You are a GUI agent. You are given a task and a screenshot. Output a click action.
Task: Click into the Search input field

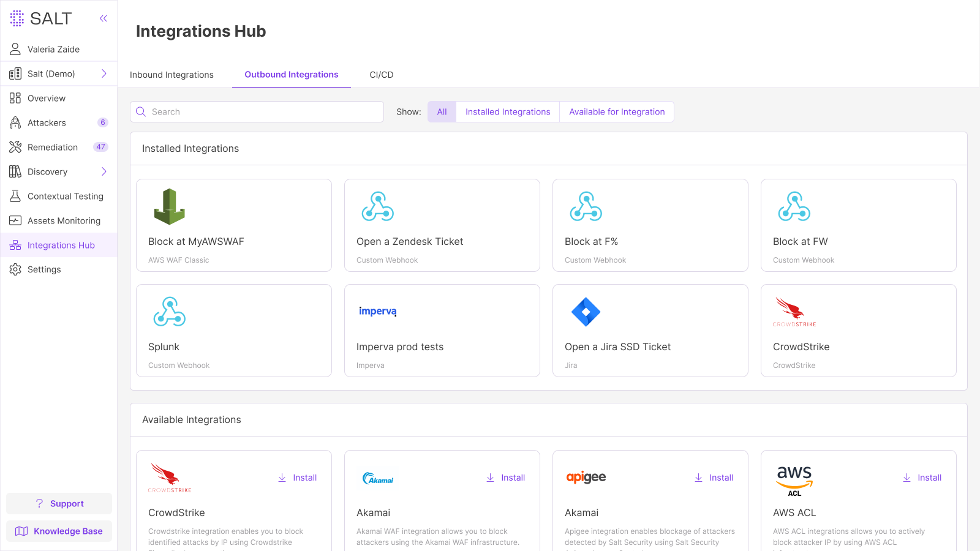coord(263,112)
